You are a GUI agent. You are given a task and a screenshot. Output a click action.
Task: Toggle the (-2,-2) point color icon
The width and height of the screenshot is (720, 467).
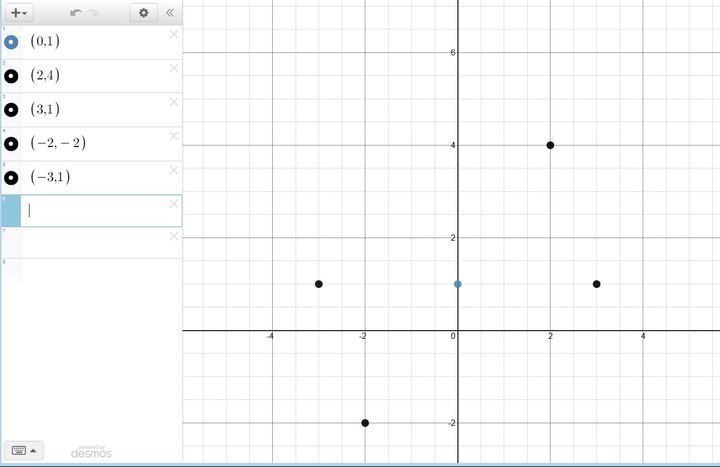pyautogui.click(x=11, y=143)
